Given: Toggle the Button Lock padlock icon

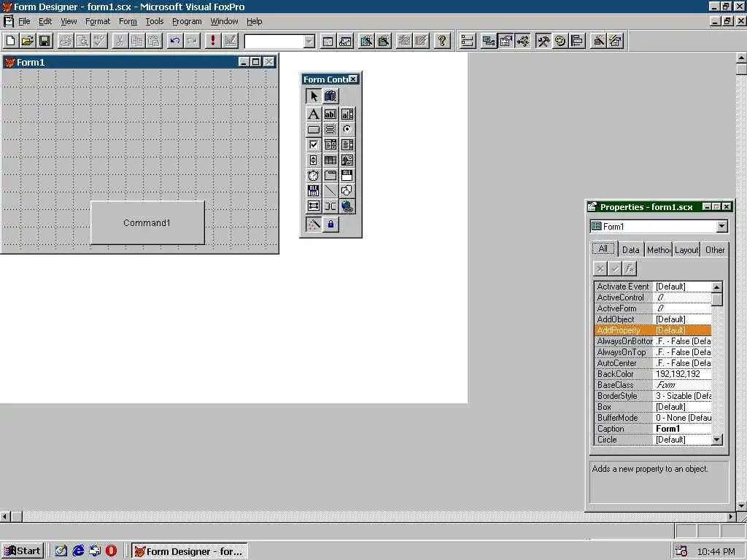Looking at the screenshot, I should point(330,224).
